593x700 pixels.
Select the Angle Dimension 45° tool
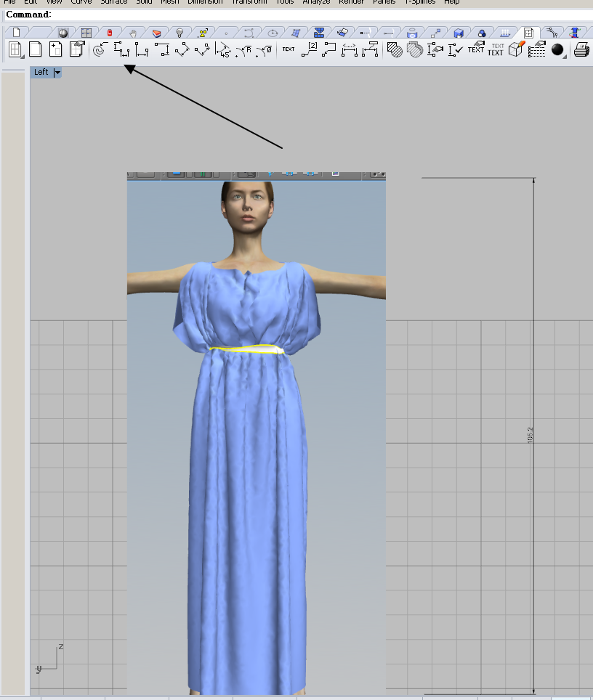(224, 49)
